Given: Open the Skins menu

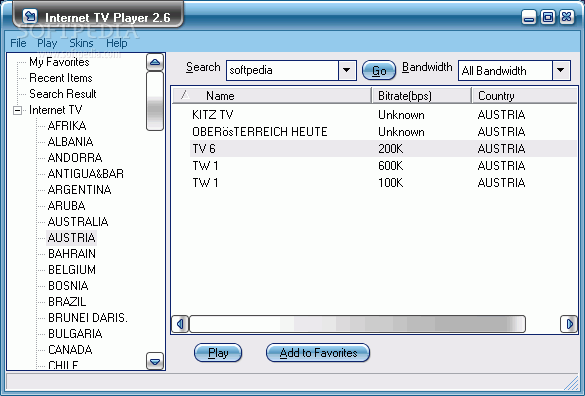Looking at the screenshot, I should (x=81, y=43).
